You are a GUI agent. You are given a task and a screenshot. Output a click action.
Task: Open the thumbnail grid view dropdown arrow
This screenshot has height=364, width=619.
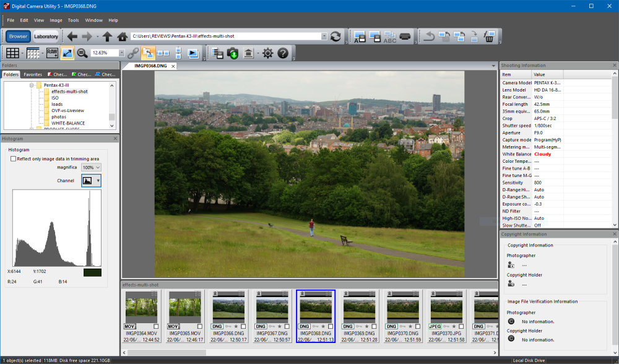tap(22, 53)
